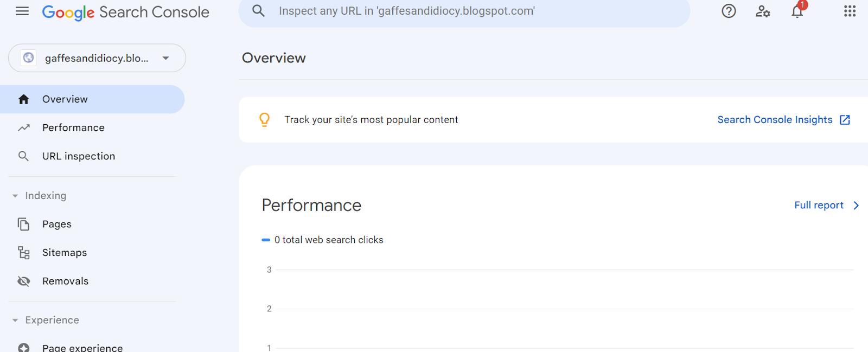This screenshot has width=868, height=352.
Task: Open the Google apps grid
Action: [x=850, y=11]
